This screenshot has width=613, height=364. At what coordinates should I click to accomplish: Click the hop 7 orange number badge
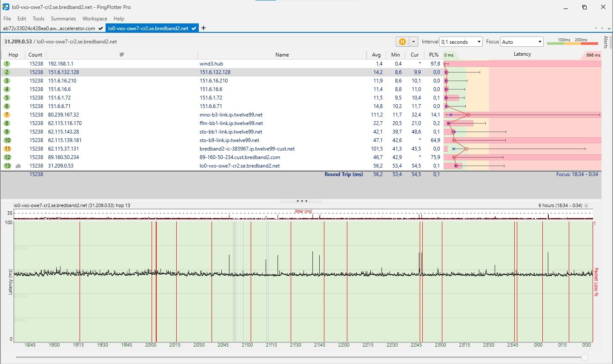(7, 115)
